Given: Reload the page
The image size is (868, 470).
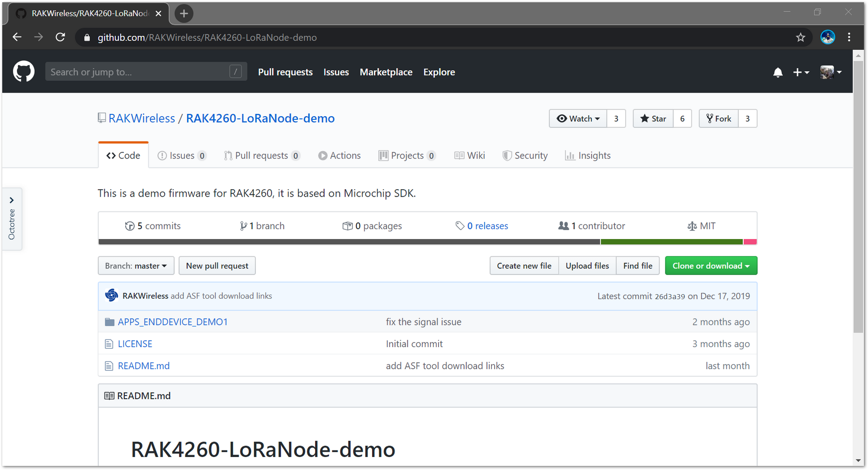Looking at the screenshot, I should tap(60, 37).
